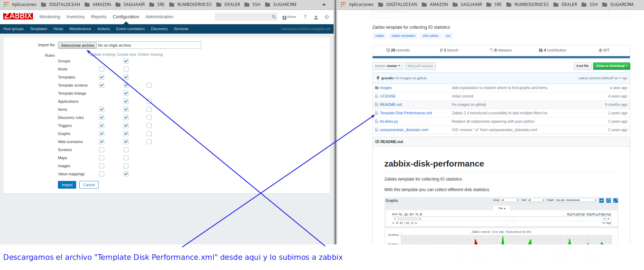Open the Maintenance submenu item
The height and width of the screenshot is (270, 644).
(80, 29)
